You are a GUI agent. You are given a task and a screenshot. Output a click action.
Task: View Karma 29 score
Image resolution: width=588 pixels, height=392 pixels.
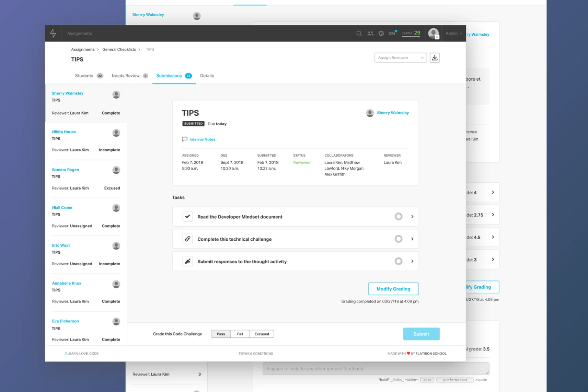click(411, 33)
